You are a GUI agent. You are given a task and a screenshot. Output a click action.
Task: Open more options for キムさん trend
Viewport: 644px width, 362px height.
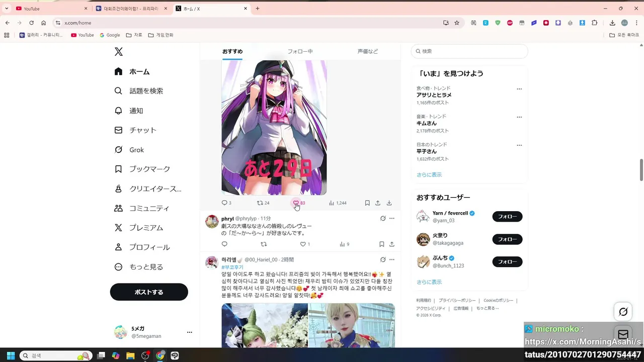(519, 117)
